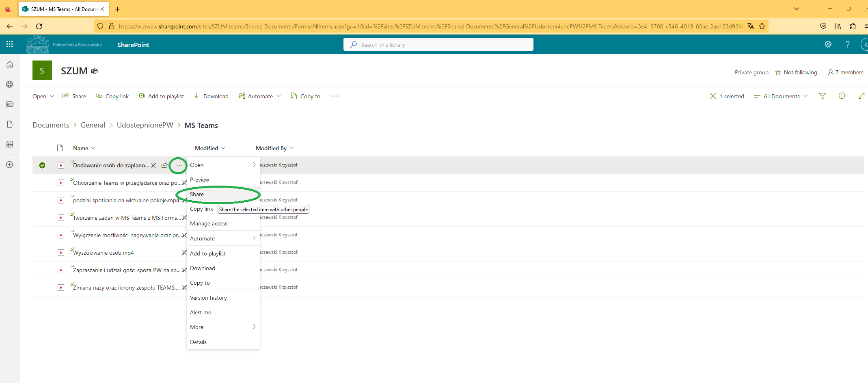
Task: Open file Wyszukiwanie osób.mp4
Action: click(104, 253)
